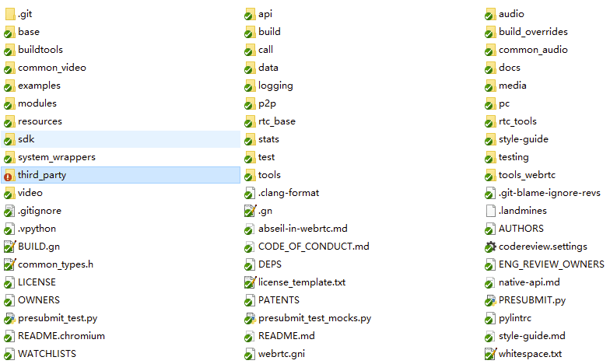Viewport: 610px width, 364px height.
Task: Click the icon next to whitespace.txt
Action: point(490,354)
